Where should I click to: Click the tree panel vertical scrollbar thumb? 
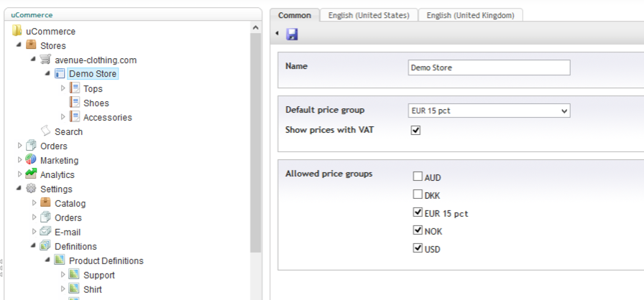click(x=255, y=143)
